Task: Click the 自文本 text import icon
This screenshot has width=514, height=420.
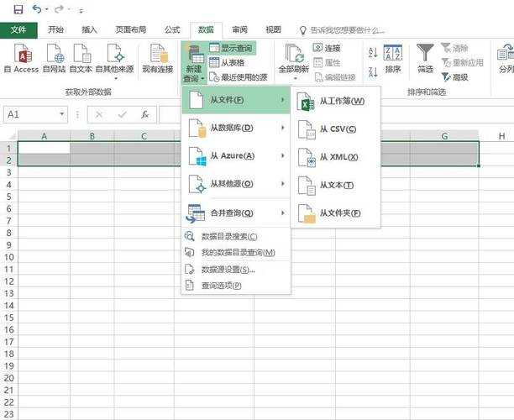Action: pyautogui.click(x=81, y=58)
